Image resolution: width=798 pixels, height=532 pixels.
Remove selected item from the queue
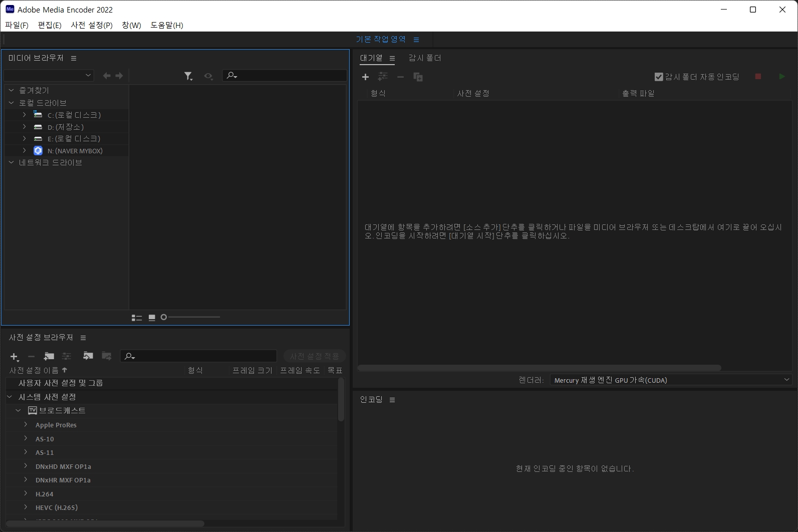click(x=400, y=77)
